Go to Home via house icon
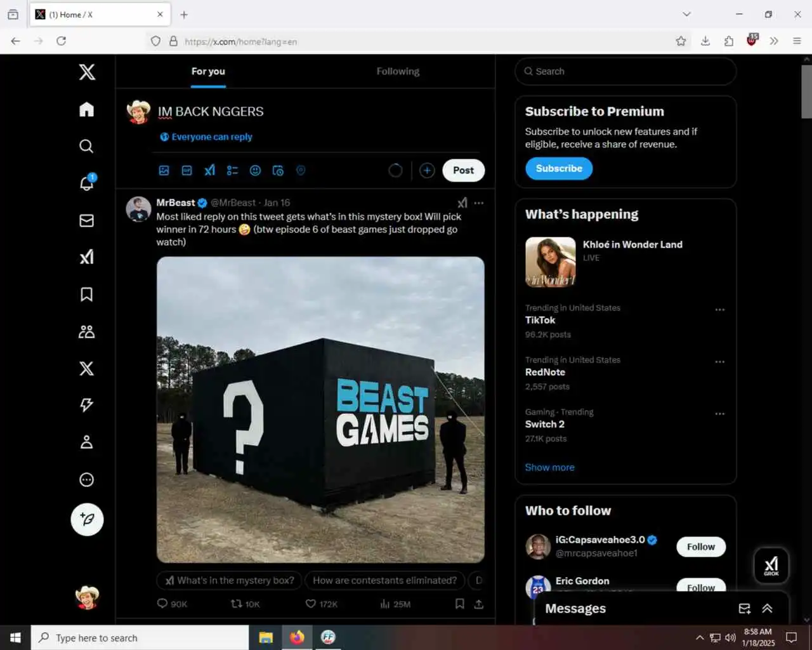812x650 pixels. click(x=87, y=109)
